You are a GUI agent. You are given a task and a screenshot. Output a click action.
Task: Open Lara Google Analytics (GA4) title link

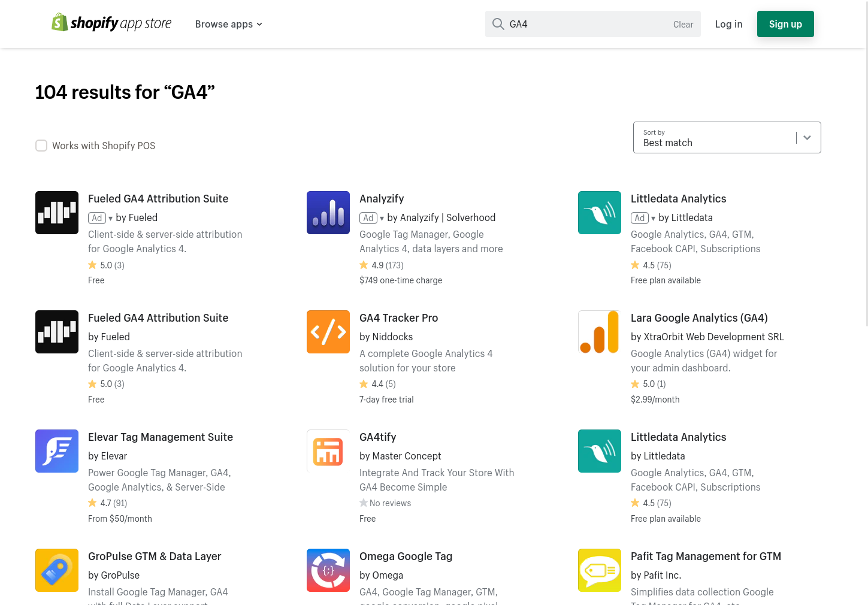699,318
